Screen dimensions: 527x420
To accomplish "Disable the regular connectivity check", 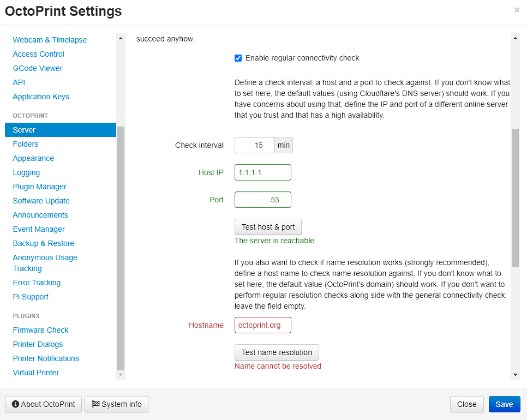I will click(238, 57).
